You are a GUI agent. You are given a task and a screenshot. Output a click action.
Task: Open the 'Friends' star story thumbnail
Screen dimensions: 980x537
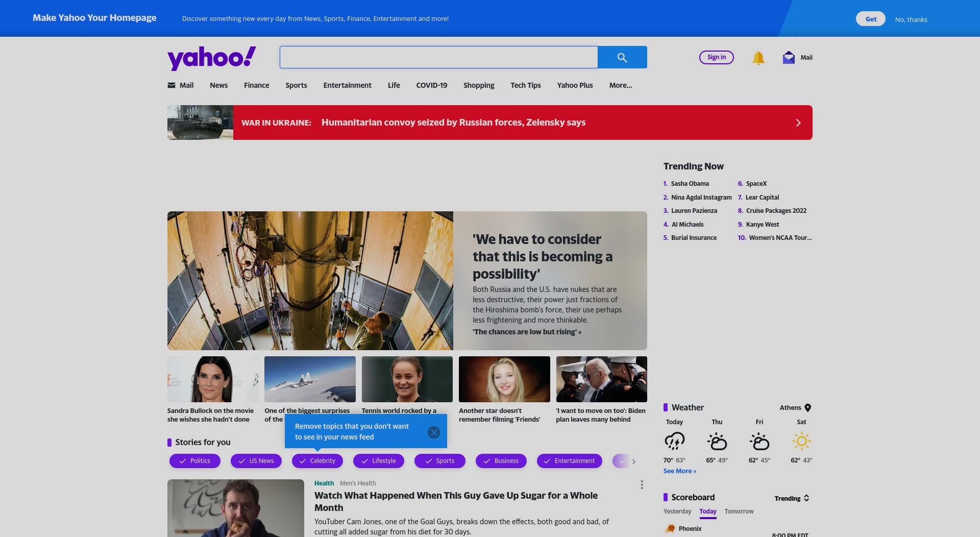coord(504,379)
